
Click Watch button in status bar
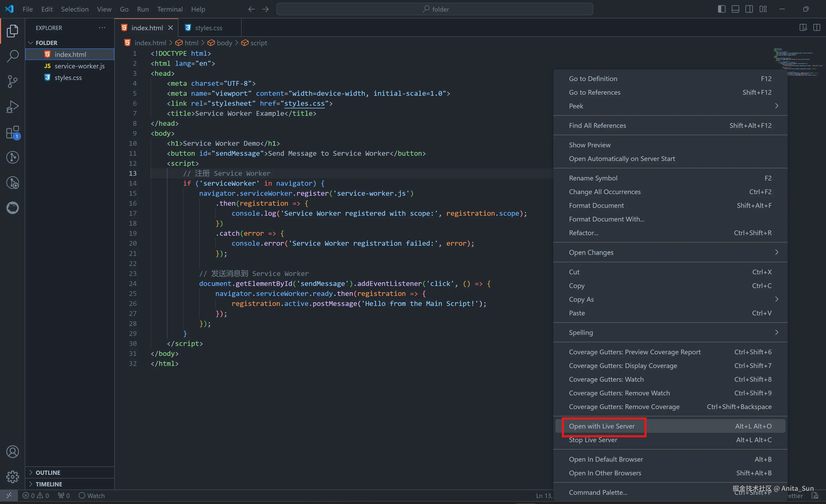(x=92, y=495)
